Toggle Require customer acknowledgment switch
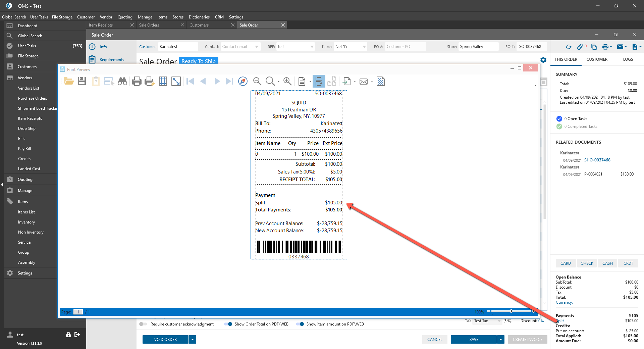 pos(143,324)
